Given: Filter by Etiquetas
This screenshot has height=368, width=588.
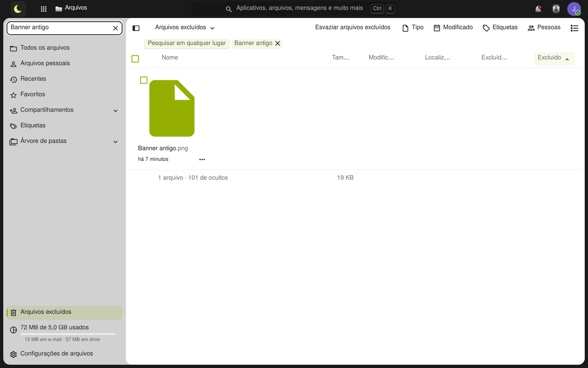Looking at the screenshot, I should click(x=500, y=28).
